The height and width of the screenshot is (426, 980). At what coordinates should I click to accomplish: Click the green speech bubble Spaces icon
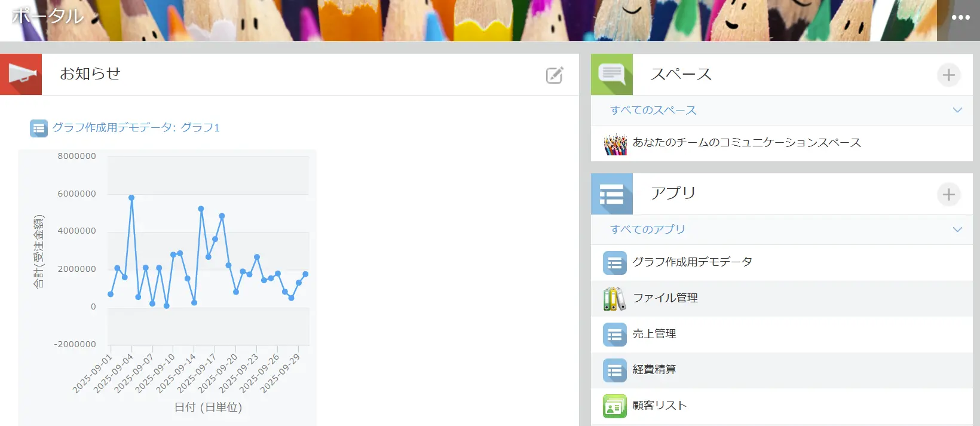pos(611,75)
